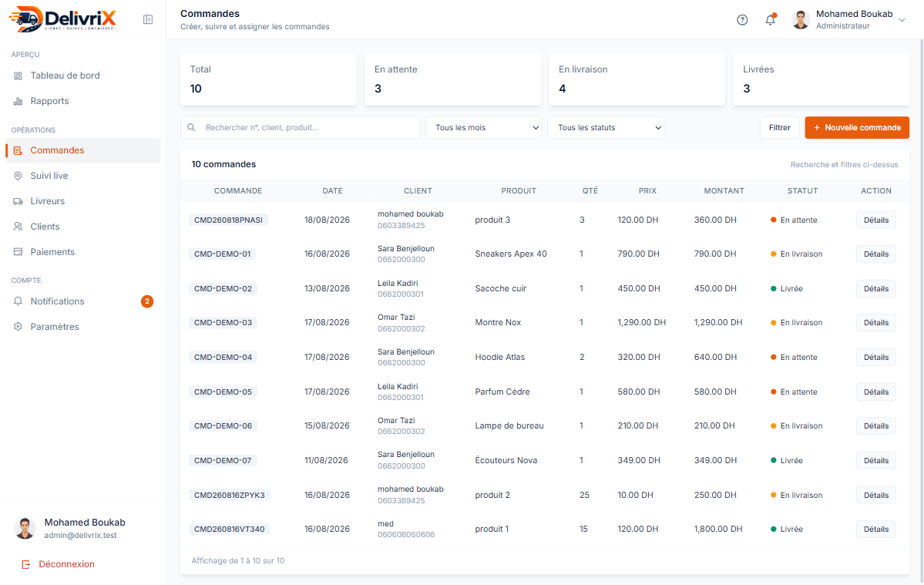
Task: Click product name Parfum Cèdre
Action: pyautogui.click(x=502, y=392)
